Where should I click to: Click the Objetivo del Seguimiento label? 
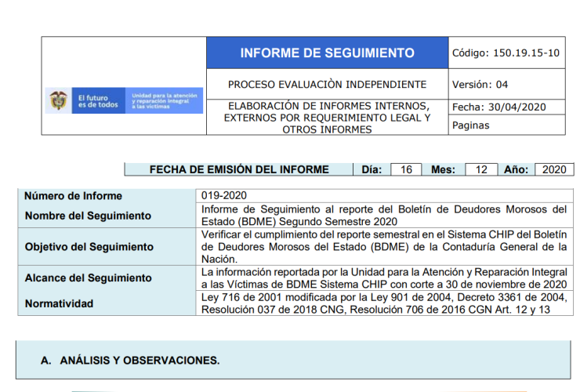pyautogui.click(x=89, y=247)
